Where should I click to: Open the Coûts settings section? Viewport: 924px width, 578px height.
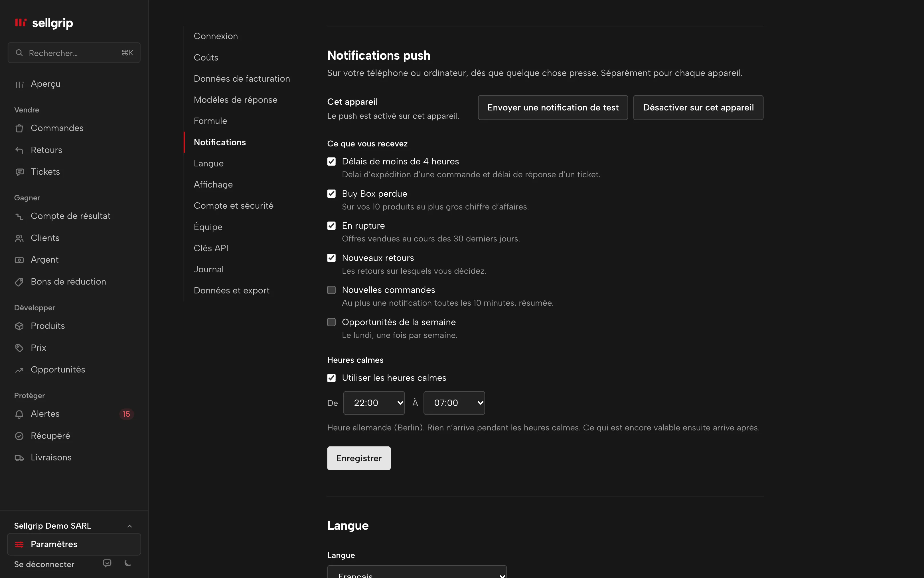[206, 57]
